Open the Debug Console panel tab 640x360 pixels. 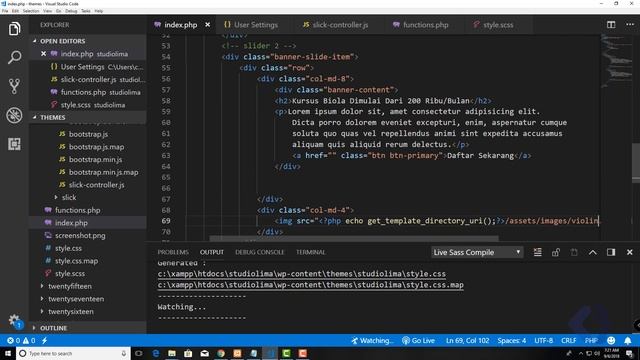tap(260, 252)
